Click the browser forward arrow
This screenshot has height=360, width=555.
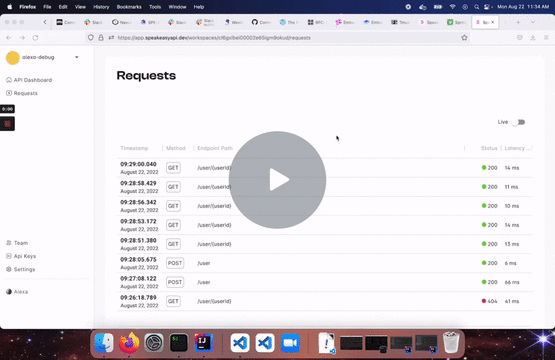pos(22,38)
